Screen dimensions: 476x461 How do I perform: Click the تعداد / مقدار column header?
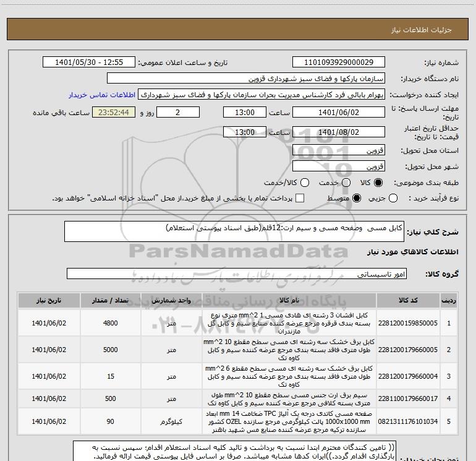pos(110,301)
